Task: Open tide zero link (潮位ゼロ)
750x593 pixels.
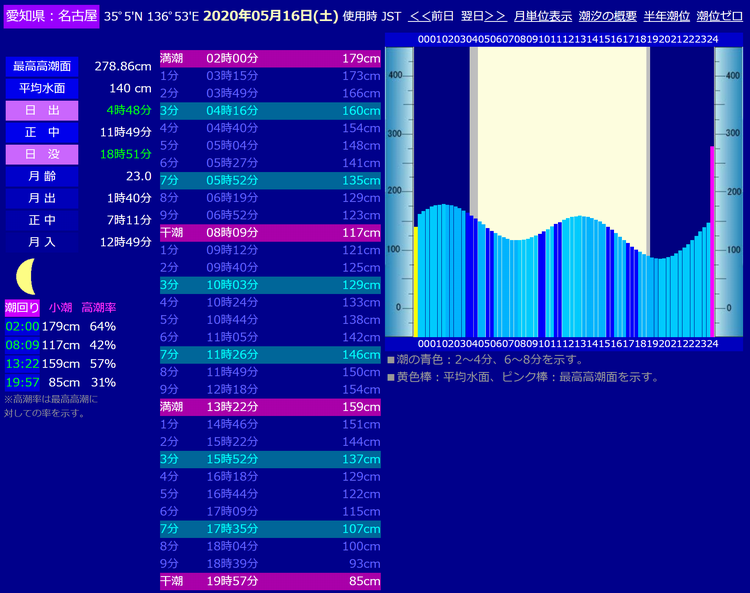Action: pyautogui.click(x=720, y=16)
